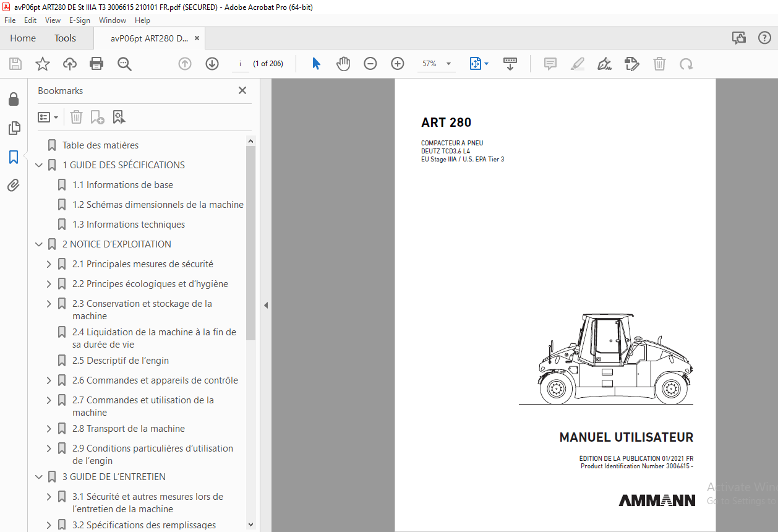Delete selected bookmark with the panel trash icon
Screen dimensions: 778x532
(76, 117)
